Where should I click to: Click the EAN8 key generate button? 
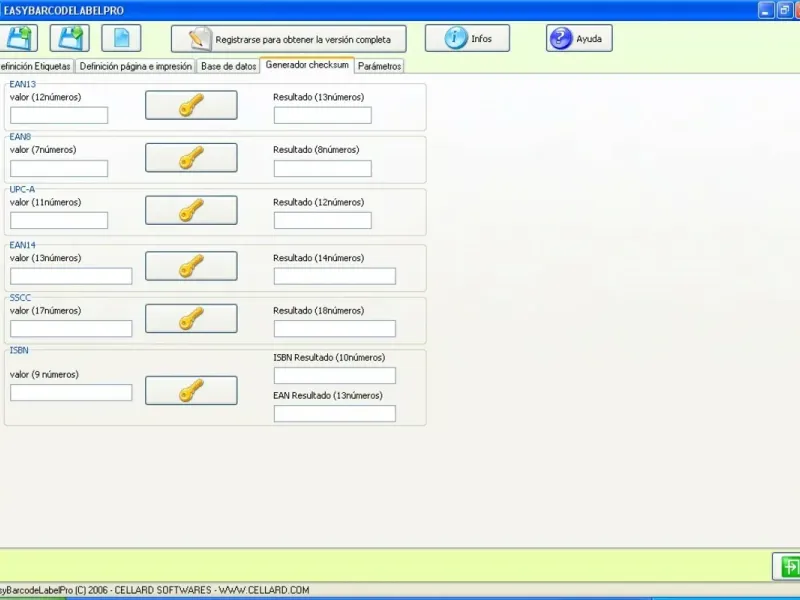191,158
